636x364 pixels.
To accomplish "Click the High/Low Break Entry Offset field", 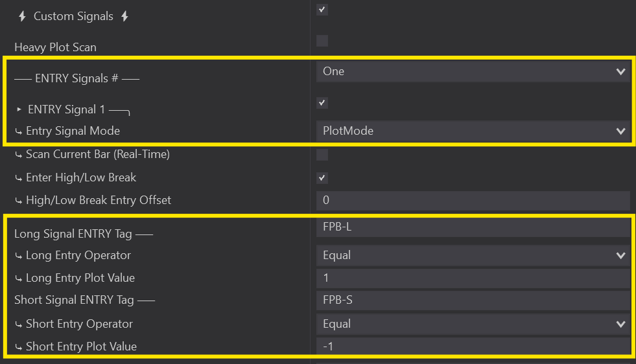I will (473, 200).
